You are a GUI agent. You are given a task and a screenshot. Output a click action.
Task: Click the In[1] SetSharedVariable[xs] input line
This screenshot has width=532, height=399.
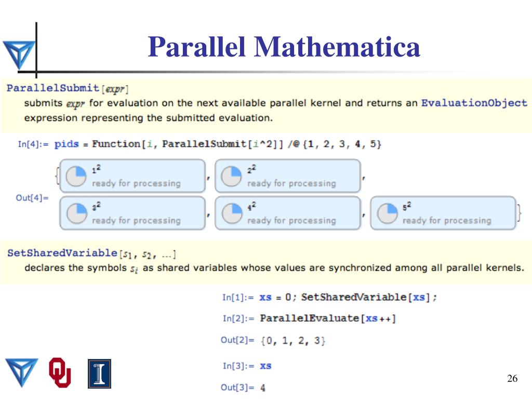pyautogui.click(x=329, y=297)
